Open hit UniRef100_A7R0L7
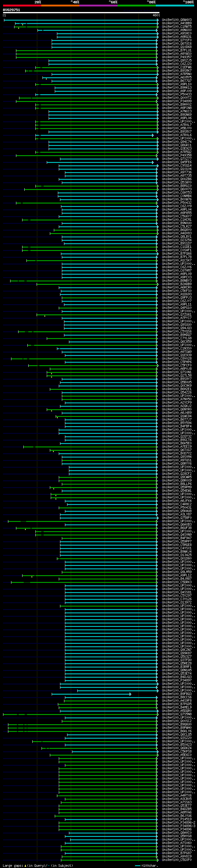 [176, 125]
